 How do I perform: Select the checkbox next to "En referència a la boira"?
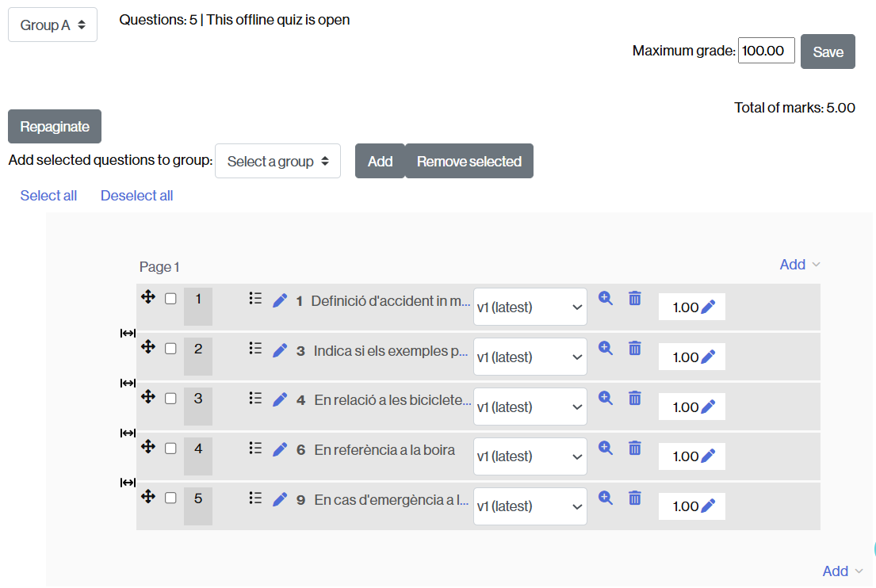[170, 448]
